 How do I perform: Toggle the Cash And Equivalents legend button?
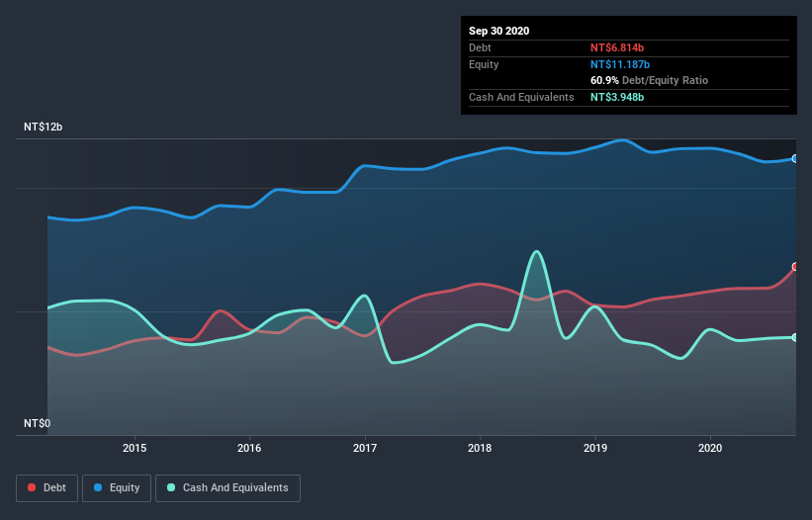tap(227, 488)
